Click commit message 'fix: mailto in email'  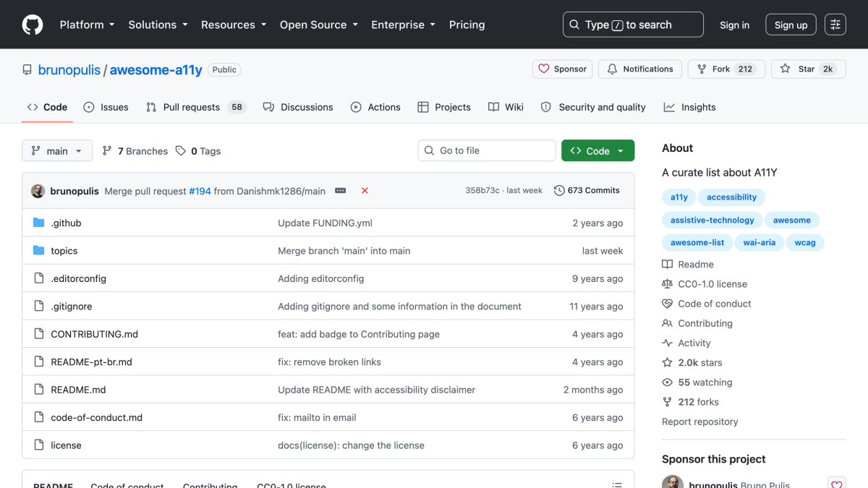pyautogui.click(x=317, y=417)
